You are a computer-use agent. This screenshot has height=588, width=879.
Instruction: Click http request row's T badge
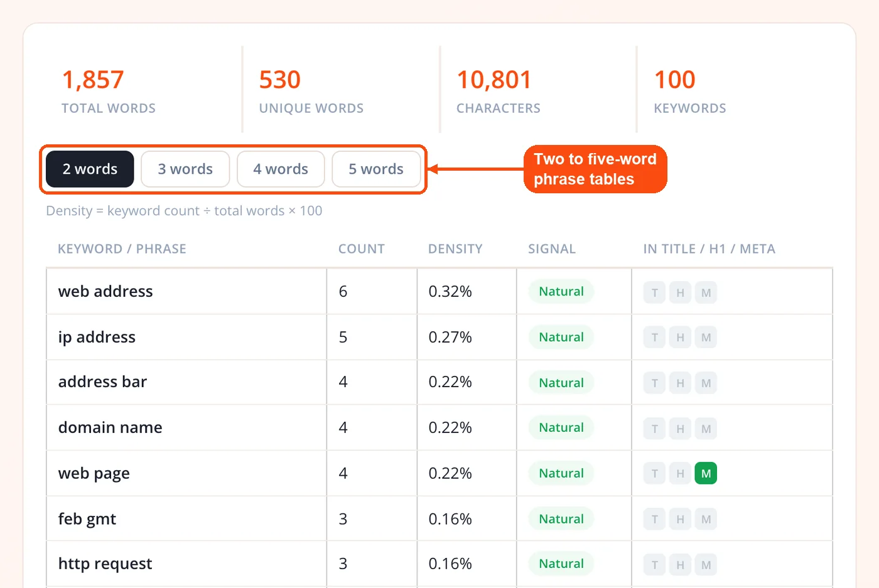point(654,565)
